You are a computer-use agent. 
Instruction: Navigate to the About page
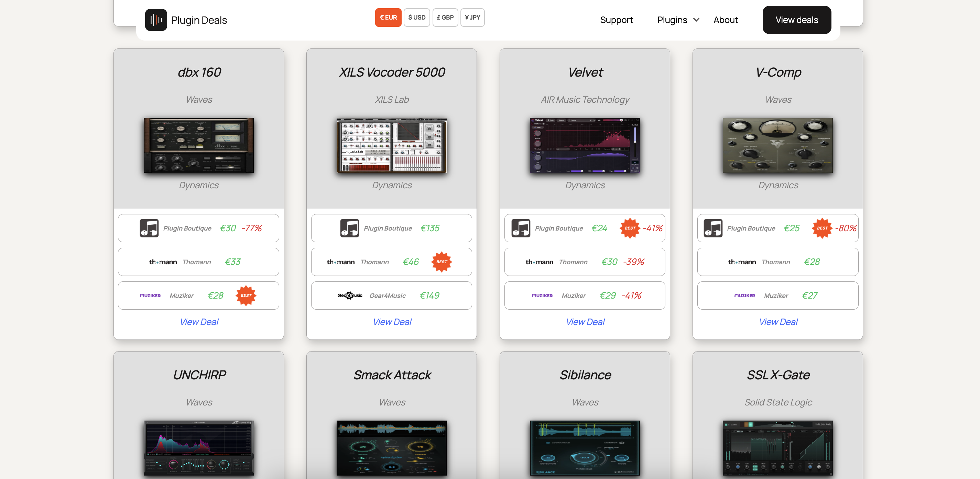pyautogui.click(x=725, y=20)
